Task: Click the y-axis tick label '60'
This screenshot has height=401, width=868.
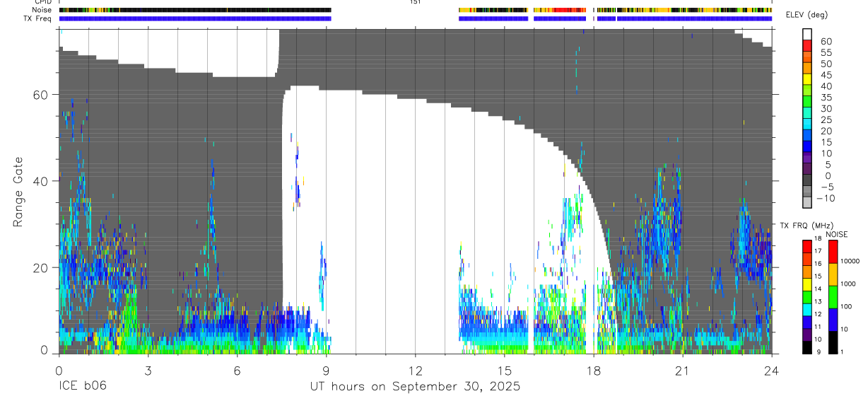Action: (x=42, y=95)
